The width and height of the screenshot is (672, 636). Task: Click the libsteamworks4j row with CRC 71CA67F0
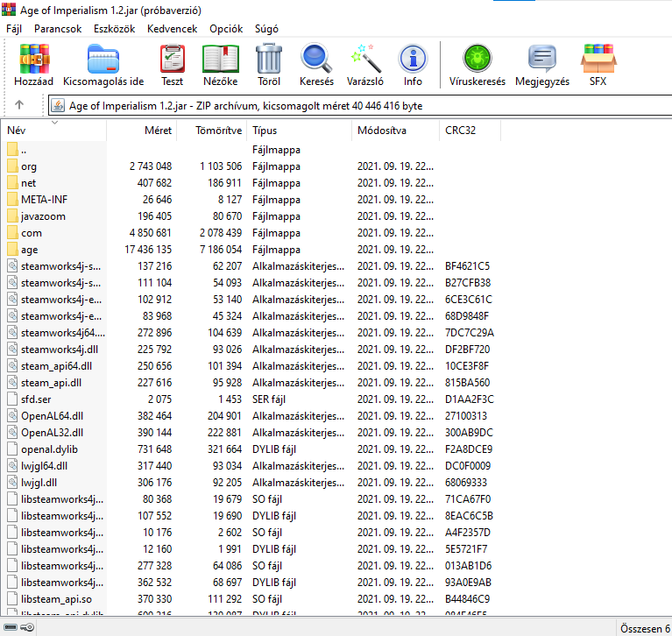pyautogui.click(x=251, y=499)
